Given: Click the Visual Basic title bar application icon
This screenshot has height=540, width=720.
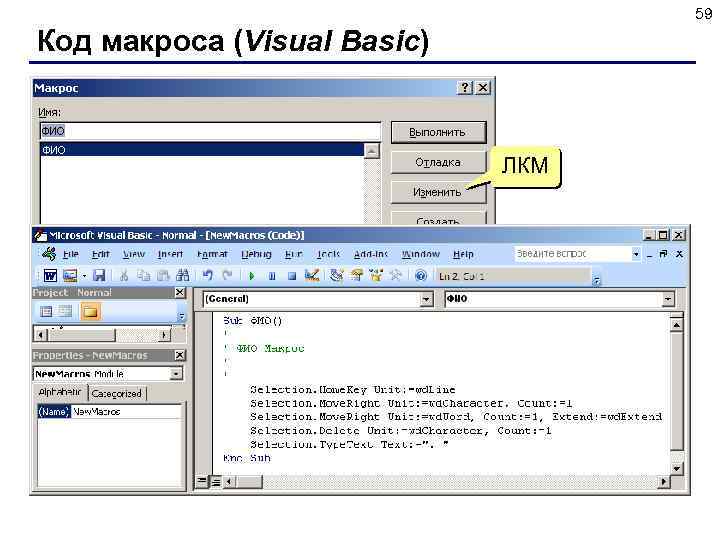Looking at the screenshot, I should (x=40, y=236).
